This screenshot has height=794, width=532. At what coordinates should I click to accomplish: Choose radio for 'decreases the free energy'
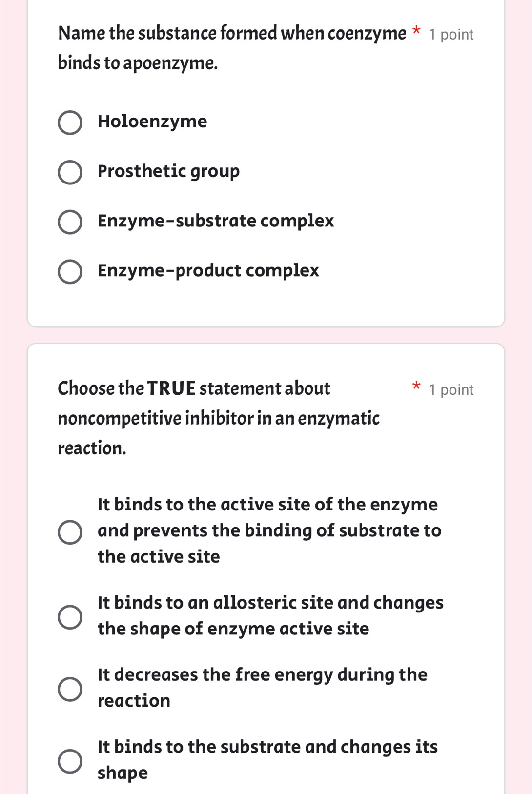(70, 689)
